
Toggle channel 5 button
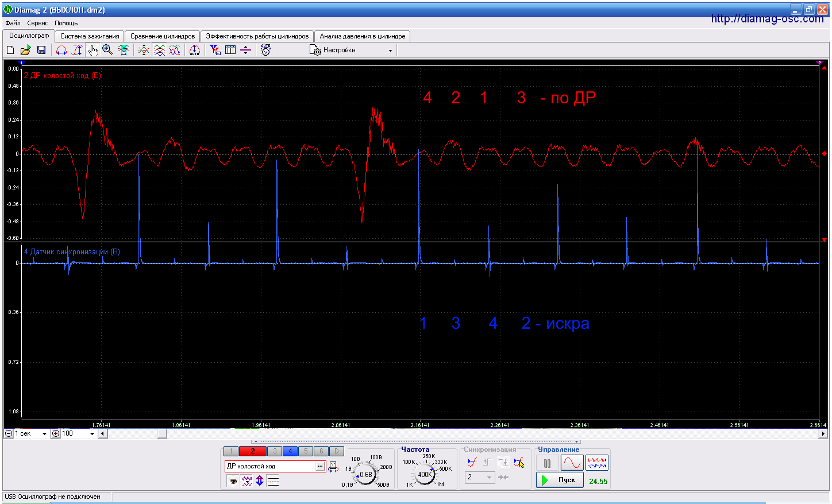306,451
